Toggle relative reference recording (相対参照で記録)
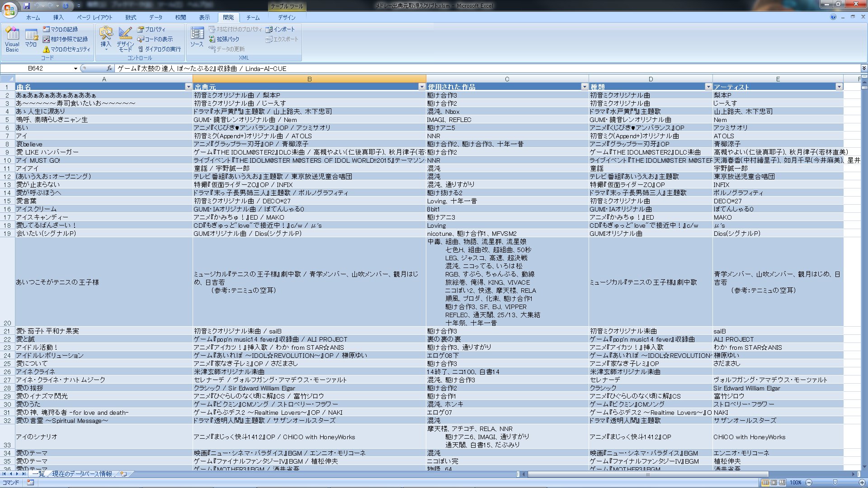 pos(65,39)
